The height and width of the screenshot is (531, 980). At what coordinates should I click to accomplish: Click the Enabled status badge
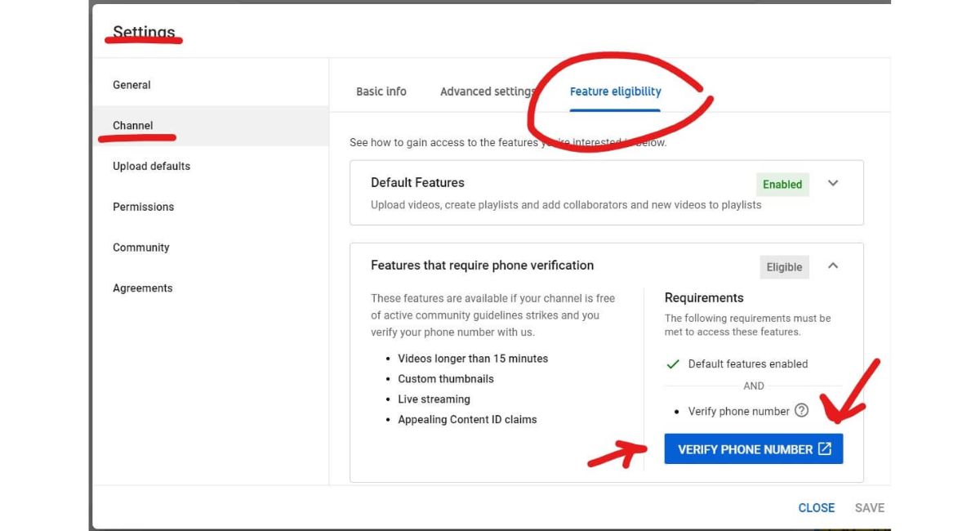click(782, 185)
